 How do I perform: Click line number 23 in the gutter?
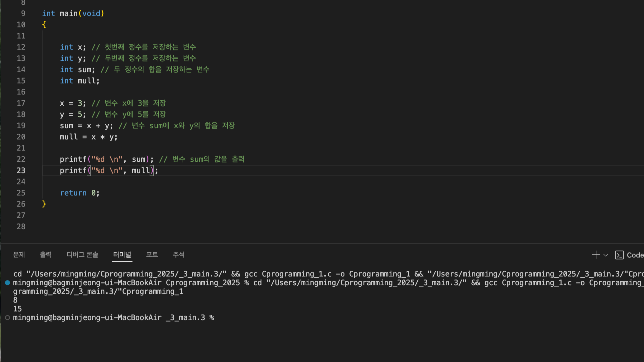[x=21, y=170]
